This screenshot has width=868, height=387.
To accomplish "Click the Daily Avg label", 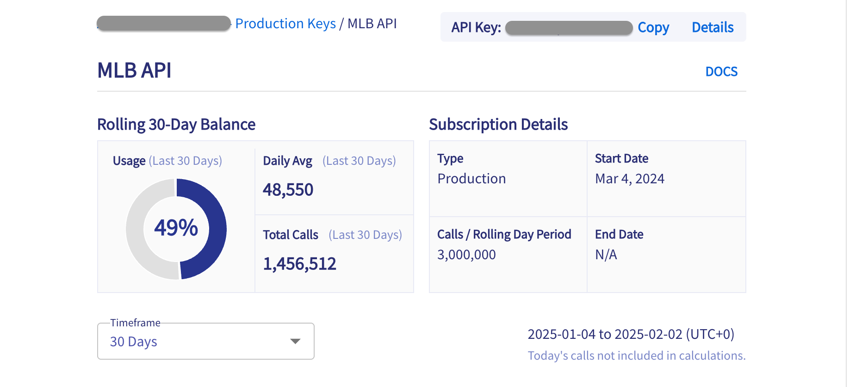I will (287, 161).
